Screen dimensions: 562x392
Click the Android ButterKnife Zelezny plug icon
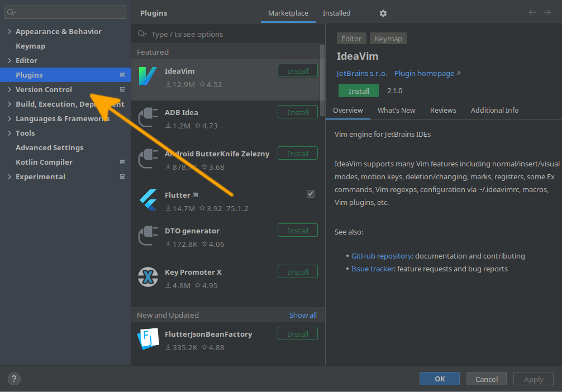(x=148, y=159)
